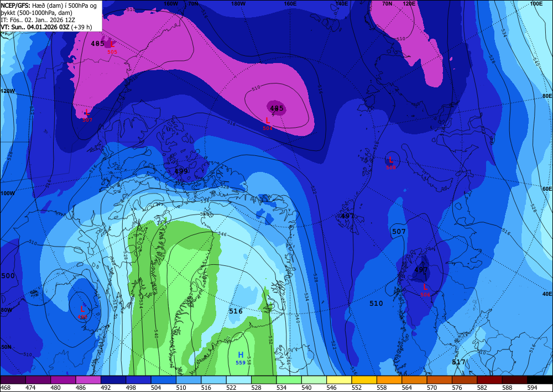
Task: Choose the blue legend swatch above 504
Action: click(x=164, y=380)
